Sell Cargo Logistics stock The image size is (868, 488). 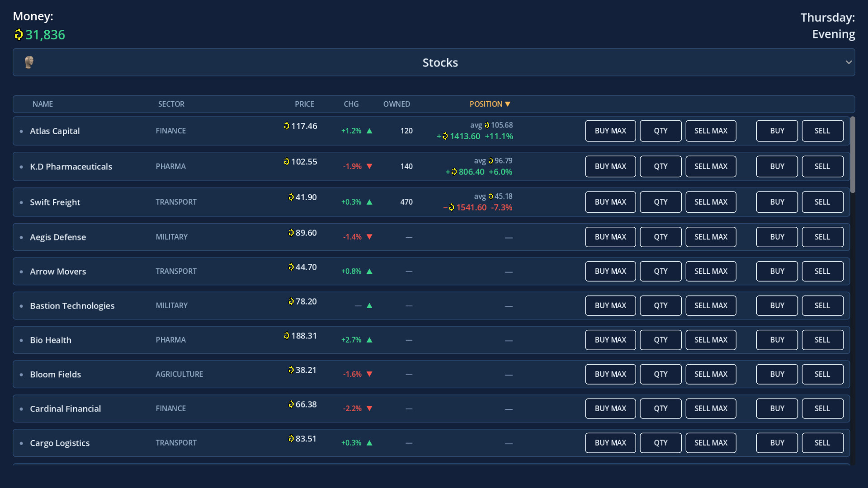822,443
